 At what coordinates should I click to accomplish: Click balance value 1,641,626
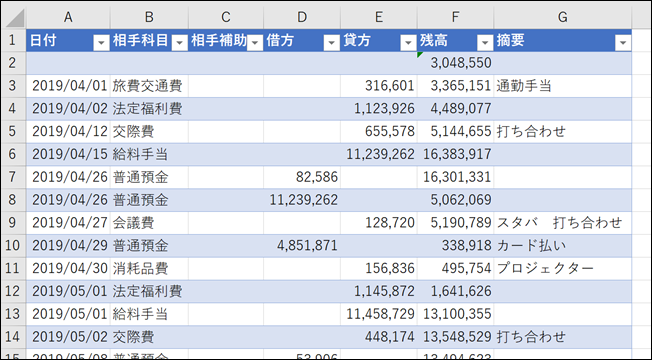click(x=455, y=291)
